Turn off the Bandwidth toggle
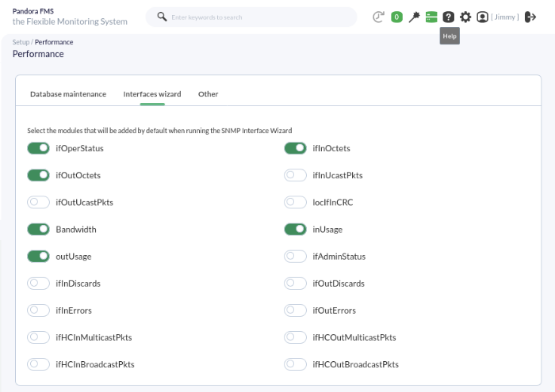The image size is (555, 392). [38, 229]
